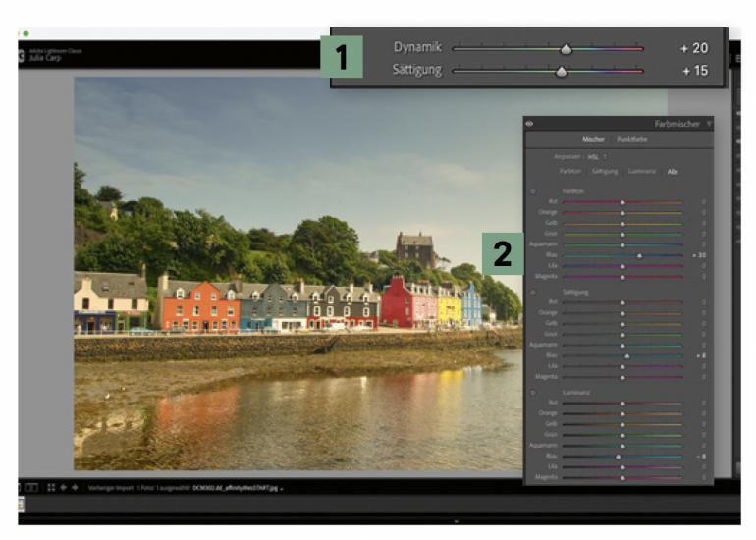Click the bottom filmstrip collapse arrow
This screenshot has width=756, height=540.
(457, 521)
